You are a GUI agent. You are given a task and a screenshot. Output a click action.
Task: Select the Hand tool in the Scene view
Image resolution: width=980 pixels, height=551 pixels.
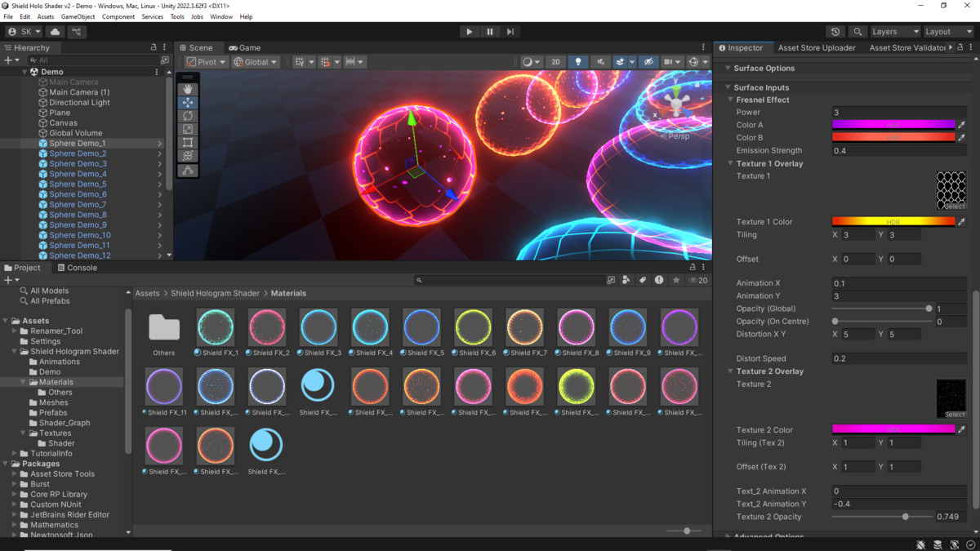[x=188, y=89]
